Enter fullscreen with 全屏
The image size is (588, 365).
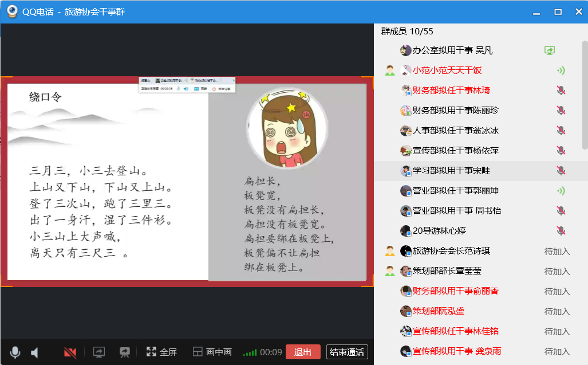tap(161, 352)
